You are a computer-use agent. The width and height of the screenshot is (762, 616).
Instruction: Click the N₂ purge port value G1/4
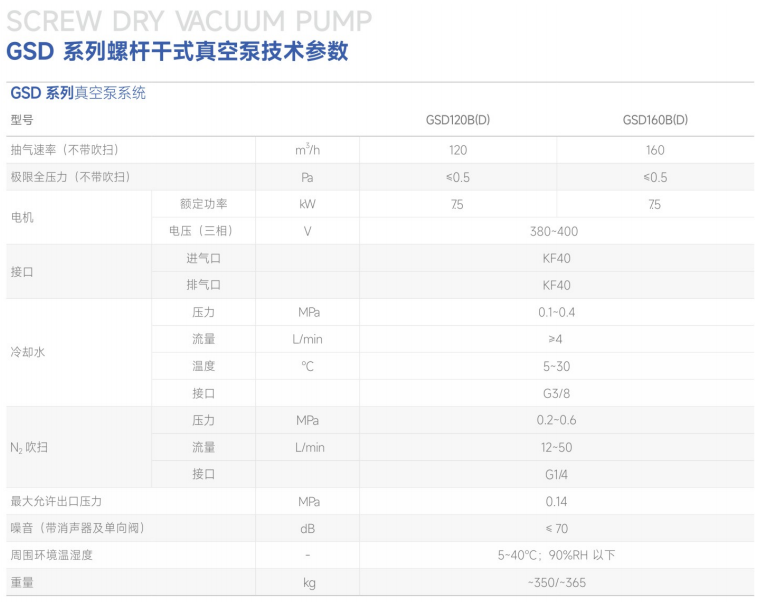pyautogui.click(x=556, y=474)
